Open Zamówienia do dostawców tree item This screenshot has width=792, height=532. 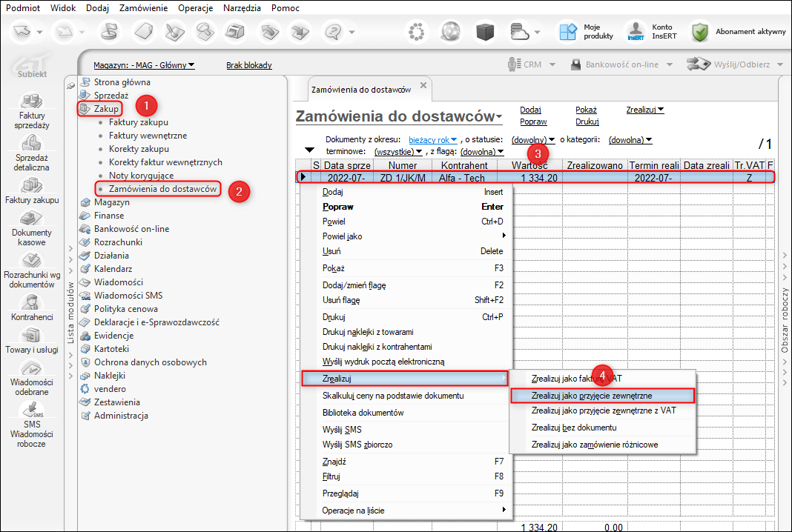pyautogui.click(x=162, y=189)
